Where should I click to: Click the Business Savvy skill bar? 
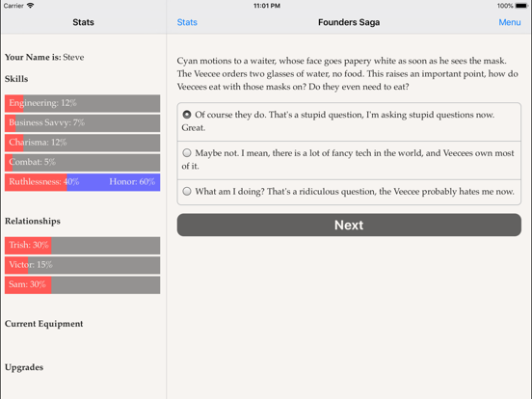point(83,122)
